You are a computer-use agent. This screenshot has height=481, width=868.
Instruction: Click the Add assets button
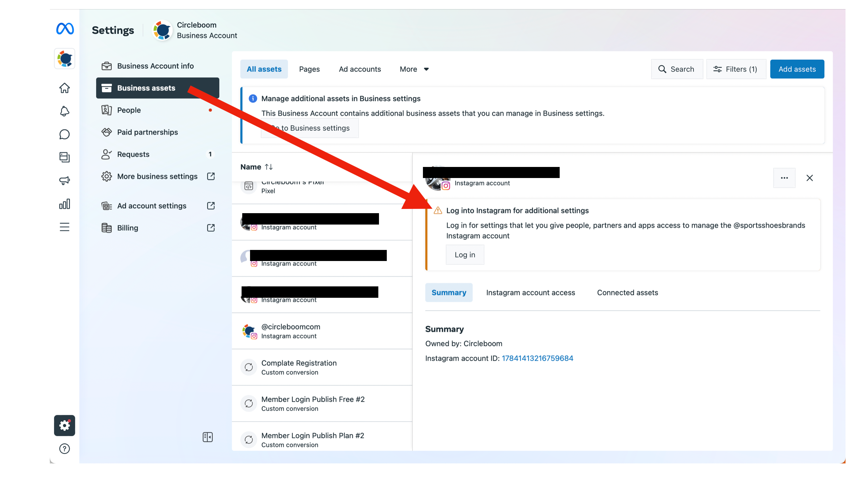point(797,69)
